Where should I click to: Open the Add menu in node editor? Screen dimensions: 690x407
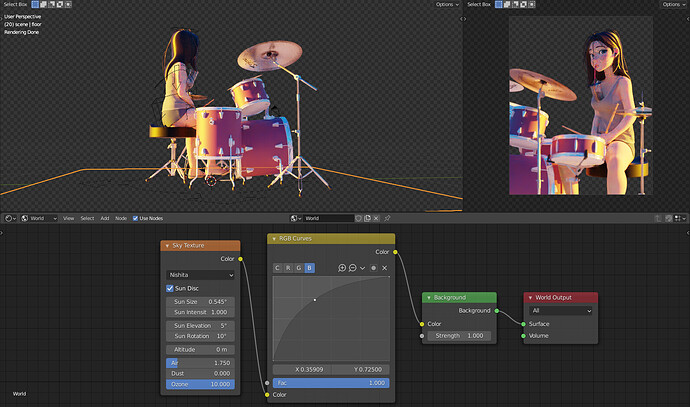pos(105,218)
